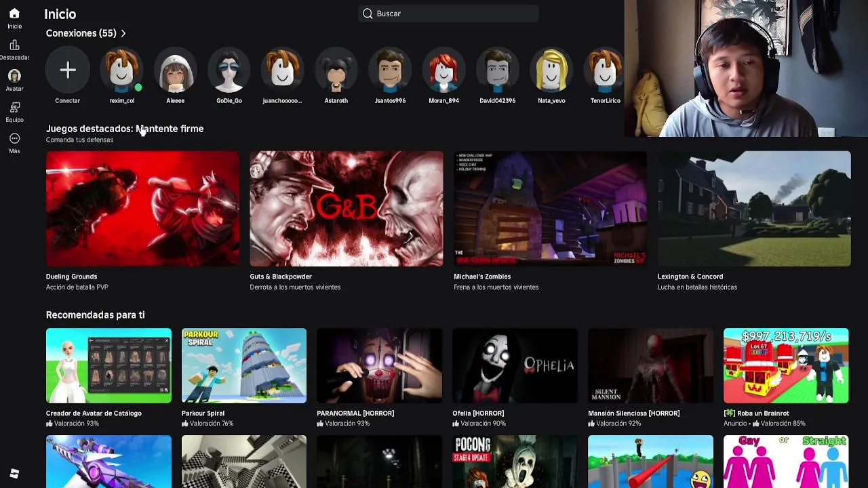This screenshot has width=868, height=488.
Task: Open Lexington & Concord game thumbnail
Action: click(754, 209)
